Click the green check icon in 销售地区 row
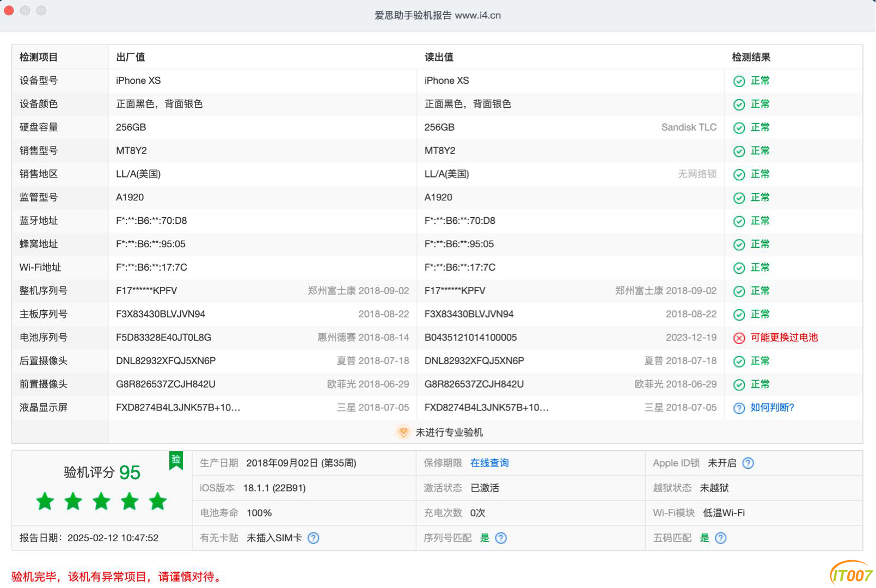The width and height of the screenshot is (876, 588). point(739,175)
